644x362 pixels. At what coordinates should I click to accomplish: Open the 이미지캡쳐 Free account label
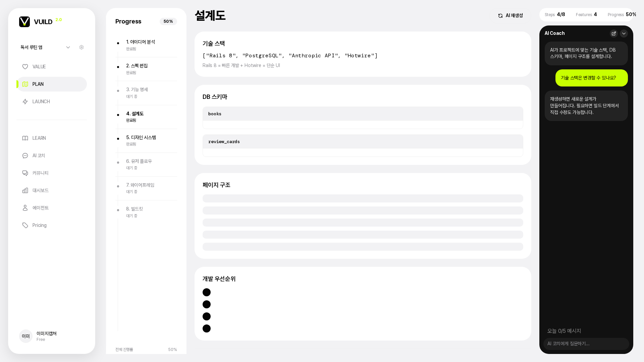(46, 336)
